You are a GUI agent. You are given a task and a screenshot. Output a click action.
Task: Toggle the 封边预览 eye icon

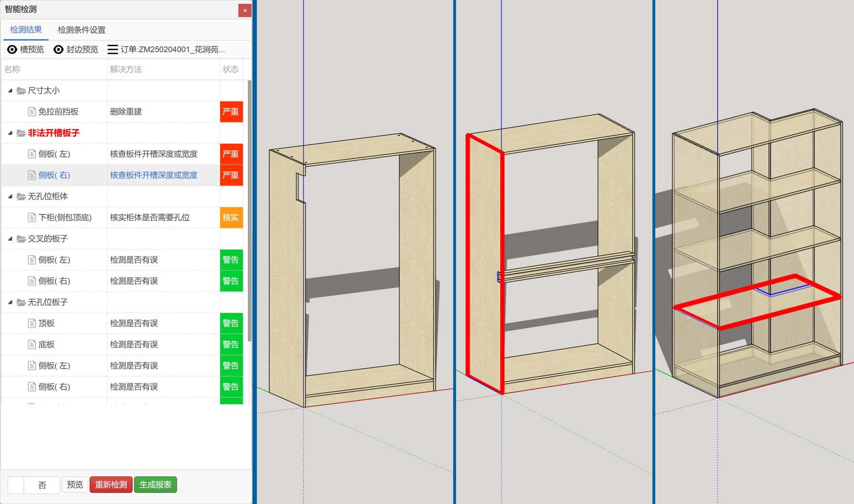tap(58, 50)
